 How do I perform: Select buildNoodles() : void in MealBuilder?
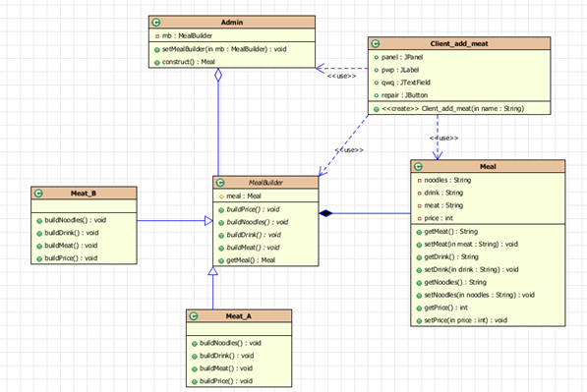pyautogui.click(x=258, y=222)
